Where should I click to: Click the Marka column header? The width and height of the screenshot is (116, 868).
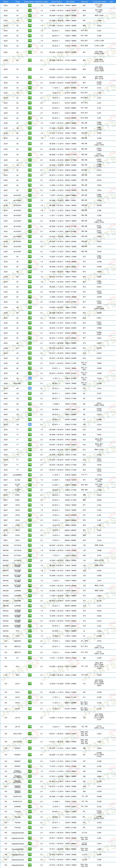pos(6,1)
